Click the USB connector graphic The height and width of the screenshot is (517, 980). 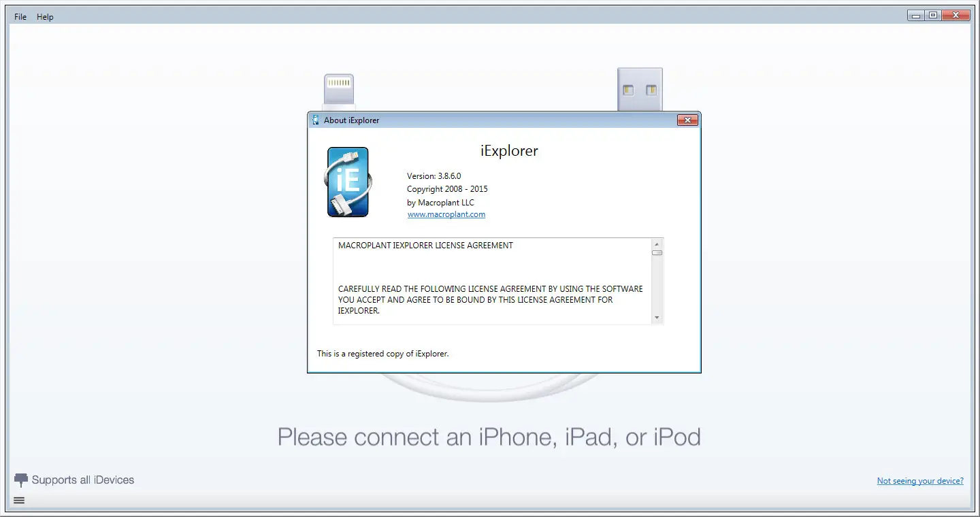click(x=640, y=88)
